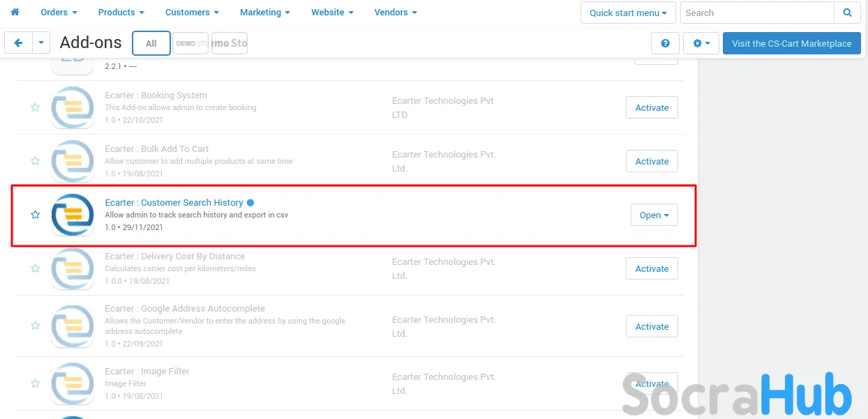Select the All filter tab
Screen dimensions: 868x419
coord(151,43)
